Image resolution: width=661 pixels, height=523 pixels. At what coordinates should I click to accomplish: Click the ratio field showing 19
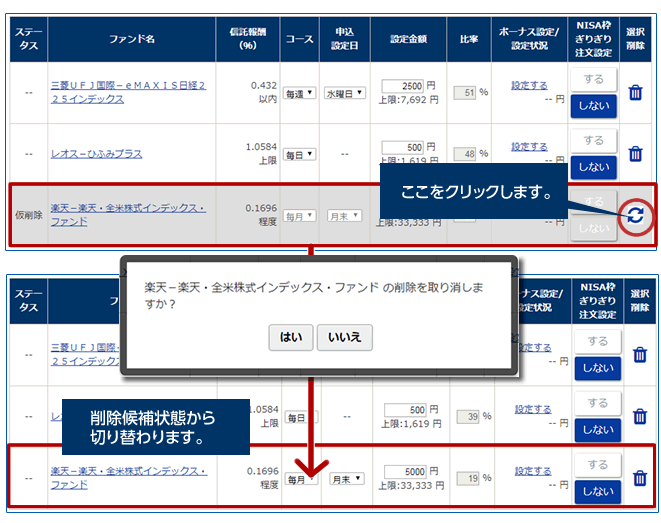click(x=468, y=478)
